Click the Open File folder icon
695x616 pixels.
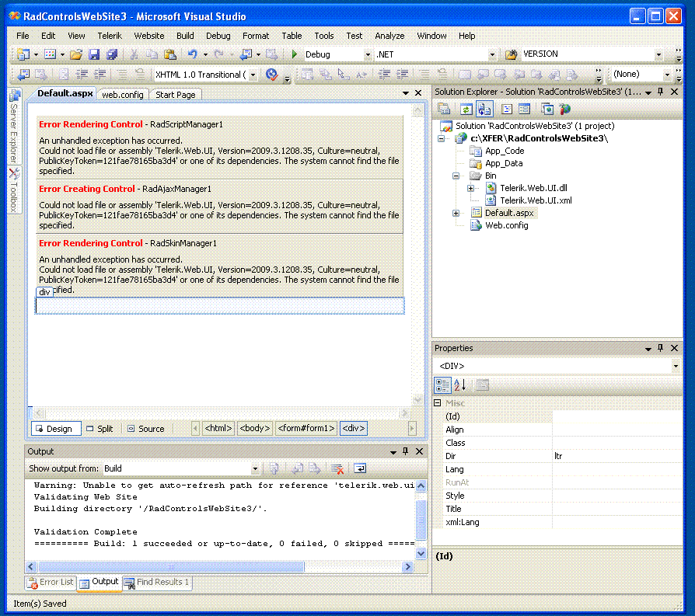76,54
